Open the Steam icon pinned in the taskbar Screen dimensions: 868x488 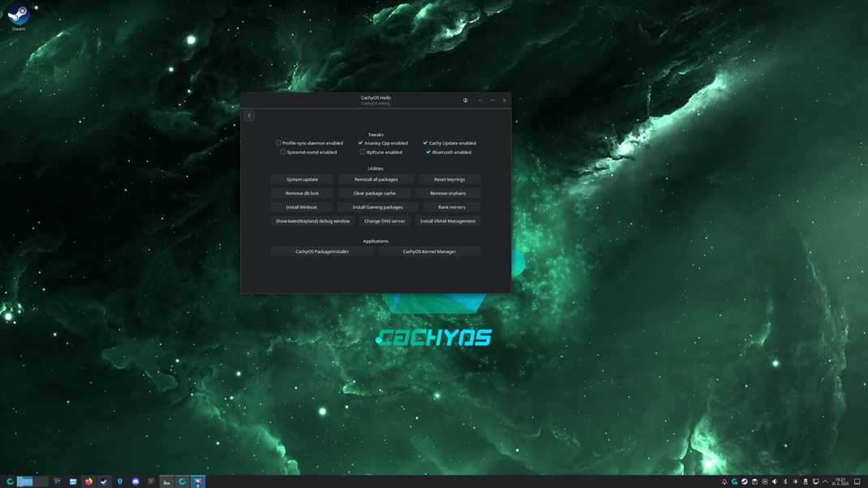pos(104,482)
